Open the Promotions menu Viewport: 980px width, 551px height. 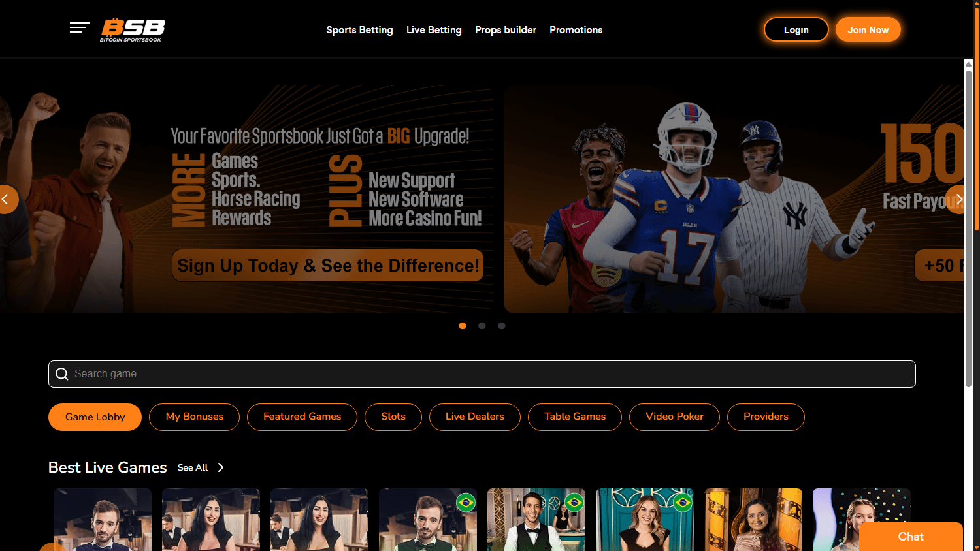tap(576, 30)
